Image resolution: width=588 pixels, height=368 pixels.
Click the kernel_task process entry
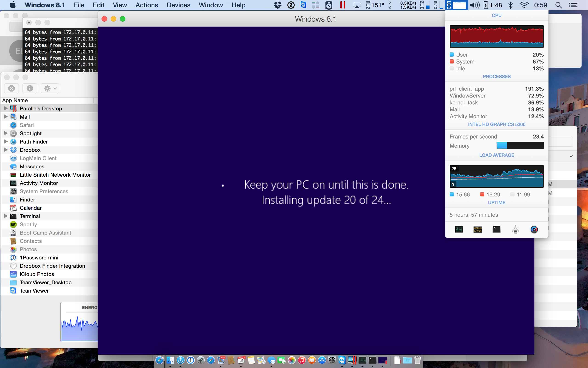pyautogui.click(x=497, y=103)
